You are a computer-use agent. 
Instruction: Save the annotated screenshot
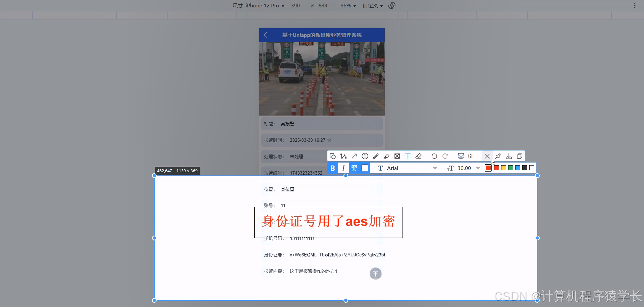pos(508,156)
